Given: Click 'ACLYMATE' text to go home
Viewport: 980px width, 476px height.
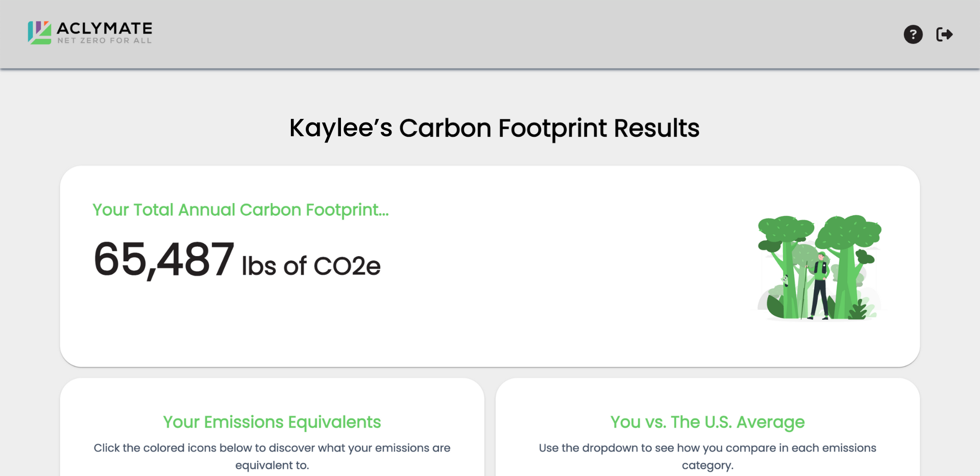Looking at the screenshot, I should 104,28.
